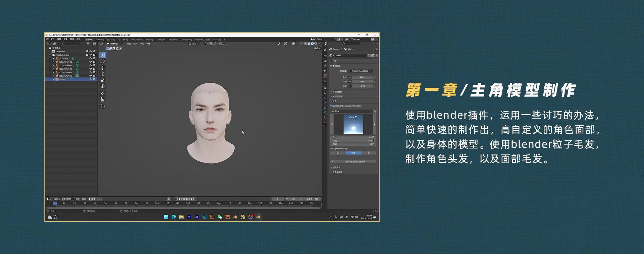This screenshot has height=254, width=644.
Task: Select the Scale tool
Action: coord(103,80)
